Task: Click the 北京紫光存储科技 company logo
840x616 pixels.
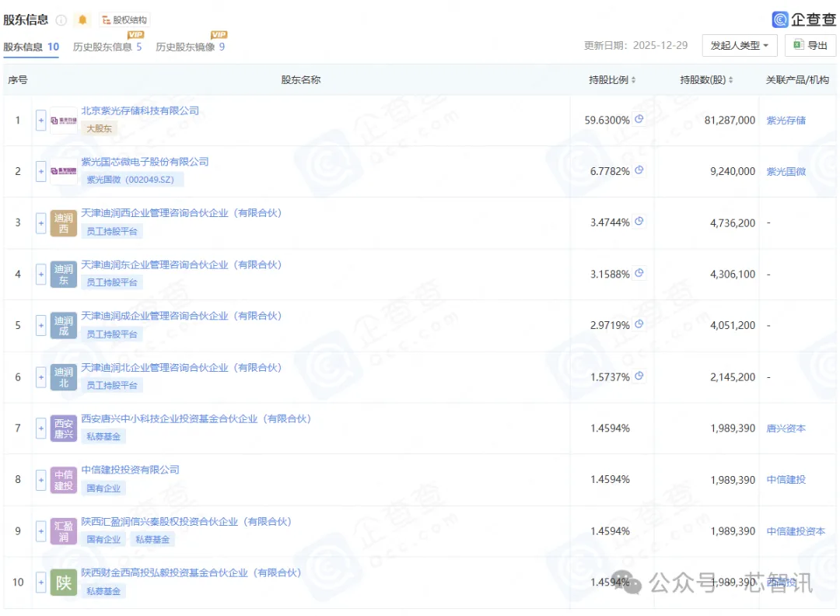Action: tap(64, 121)
